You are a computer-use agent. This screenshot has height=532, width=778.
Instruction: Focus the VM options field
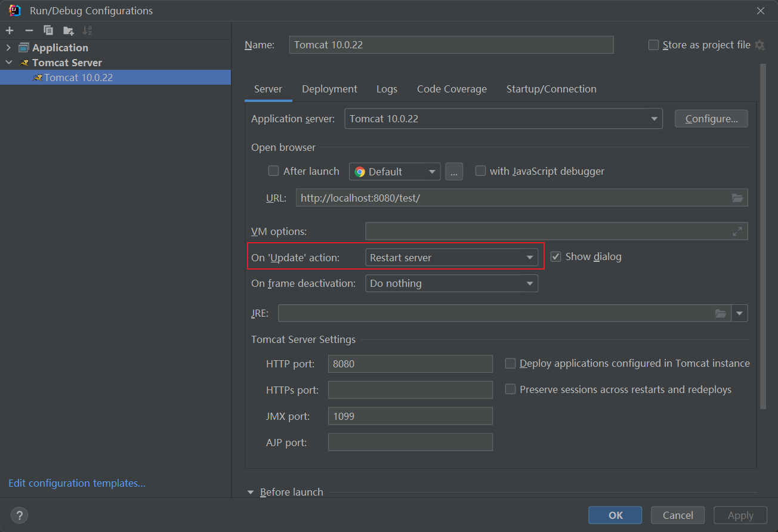pos(556,231)
